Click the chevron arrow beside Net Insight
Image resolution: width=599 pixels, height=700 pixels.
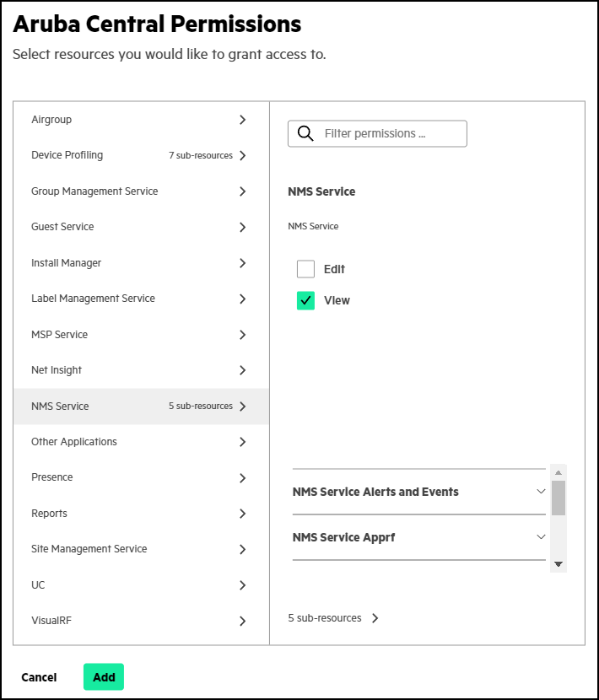tap(243, 370)
